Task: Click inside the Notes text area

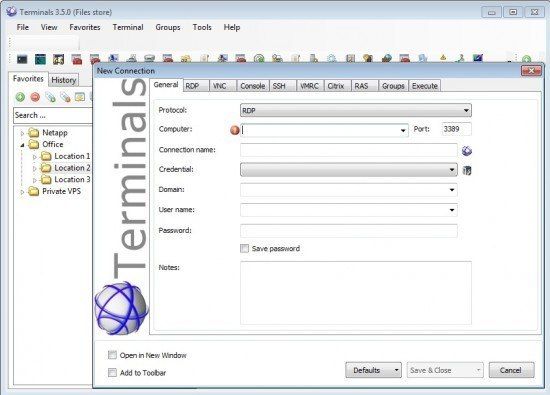Action: click(356, 293)
